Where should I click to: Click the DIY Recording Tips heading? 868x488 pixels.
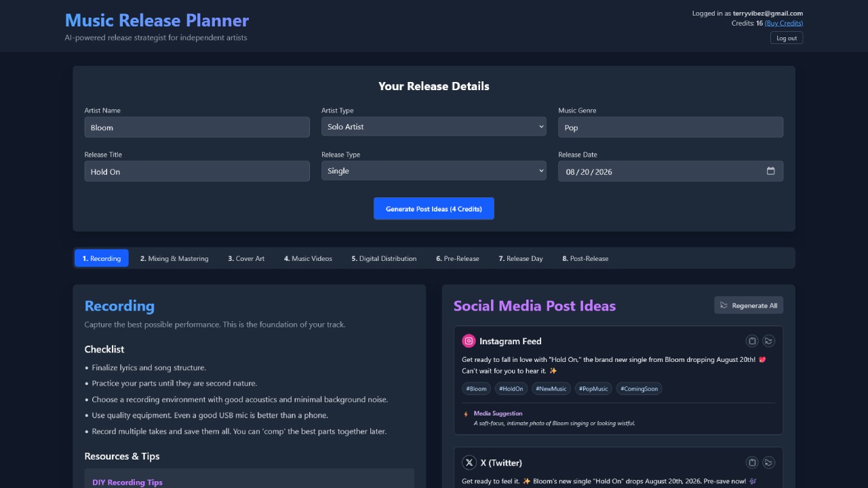click(127, 482)
